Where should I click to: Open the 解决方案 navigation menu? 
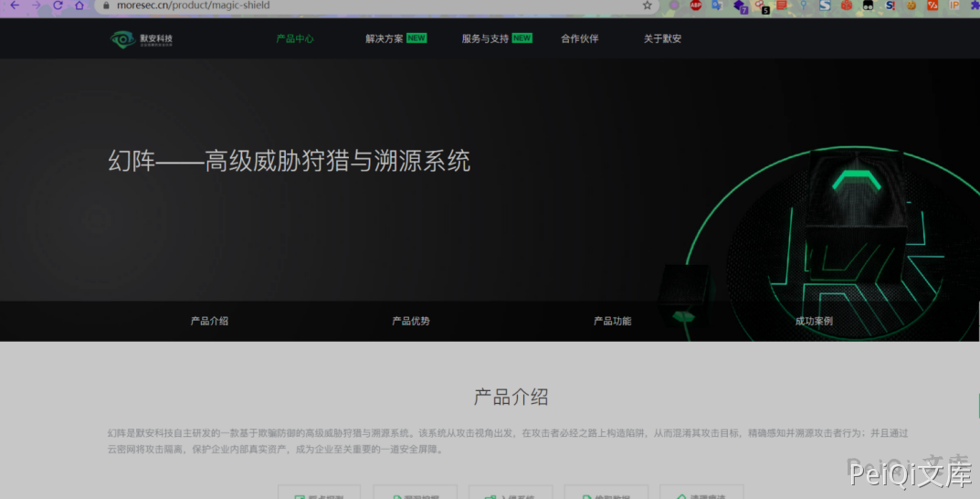tap(385, 39)
